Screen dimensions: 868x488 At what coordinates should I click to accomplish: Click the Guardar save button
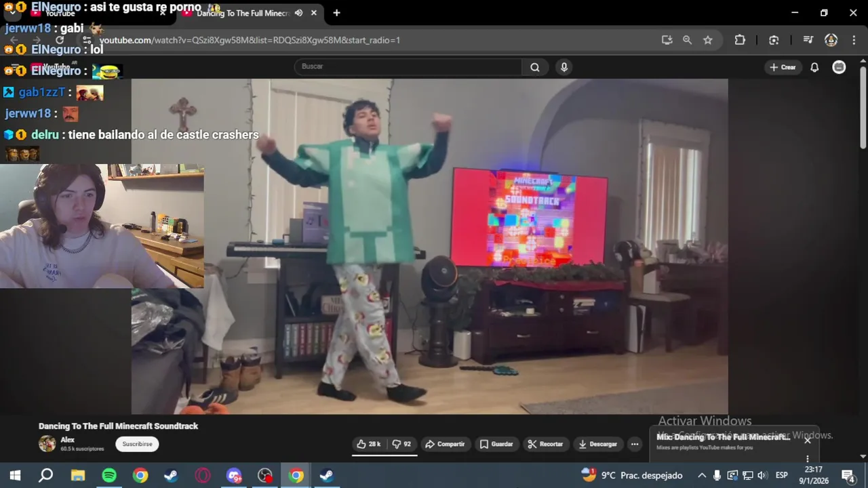pos(496,444)
